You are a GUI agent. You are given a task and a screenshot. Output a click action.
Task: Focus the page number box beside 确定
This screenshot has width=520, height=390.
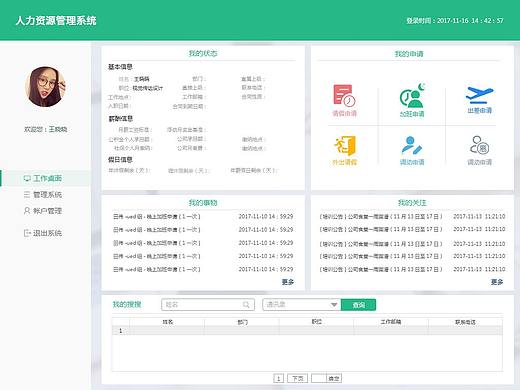(x=318, y=378)
